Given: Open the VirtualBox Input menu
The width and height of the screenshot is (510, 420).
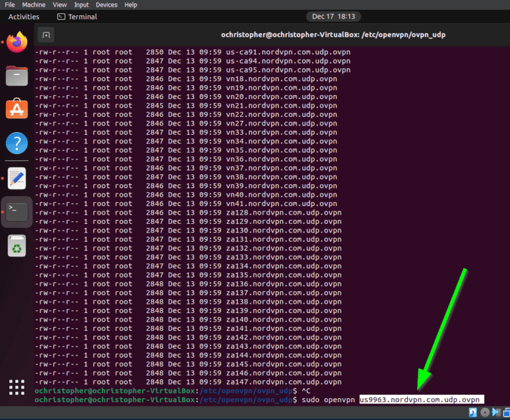Looking at the screenshot, I should [x=82, y=5].
